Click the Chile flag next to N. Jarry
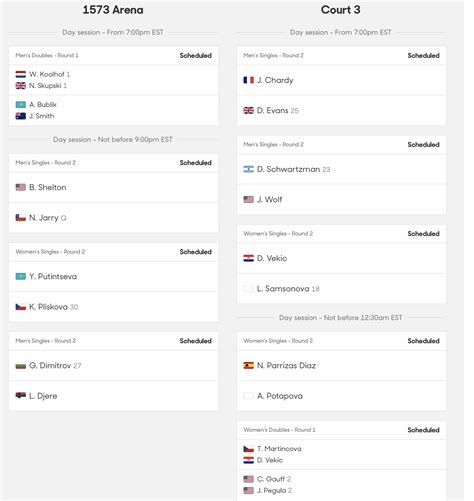Viewport: 474px width, 501px height. coord(21,218)
